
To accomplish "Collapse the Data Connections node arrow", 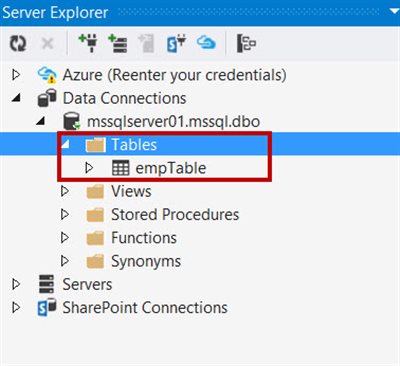I will point(16,98).
